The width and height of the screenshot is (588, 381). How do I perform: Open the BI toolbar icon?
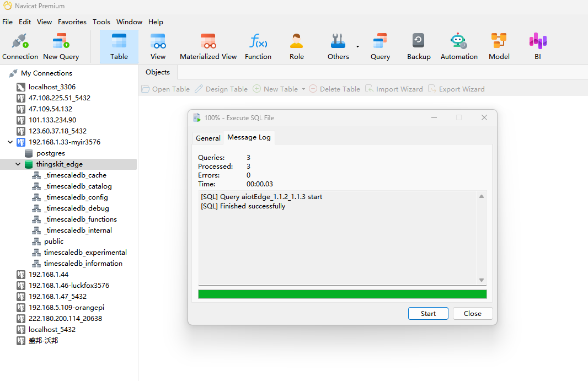pos(537,46)
